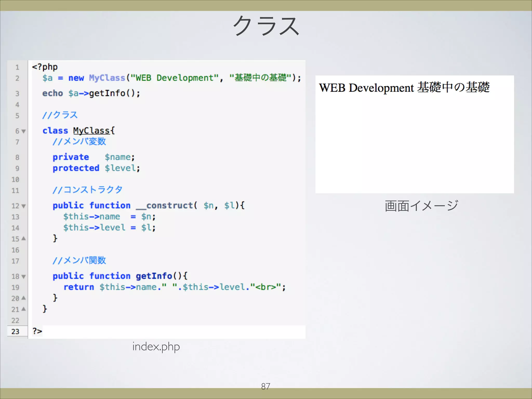Collapse the fold arrow at line 6
Screen dimensions: 532x399
coord(23,131)
